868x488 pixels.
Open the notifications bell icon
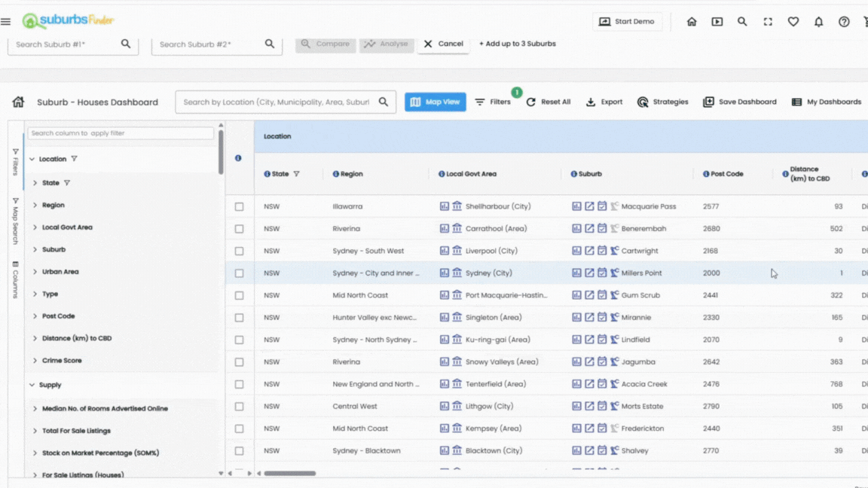coord(818,22)
